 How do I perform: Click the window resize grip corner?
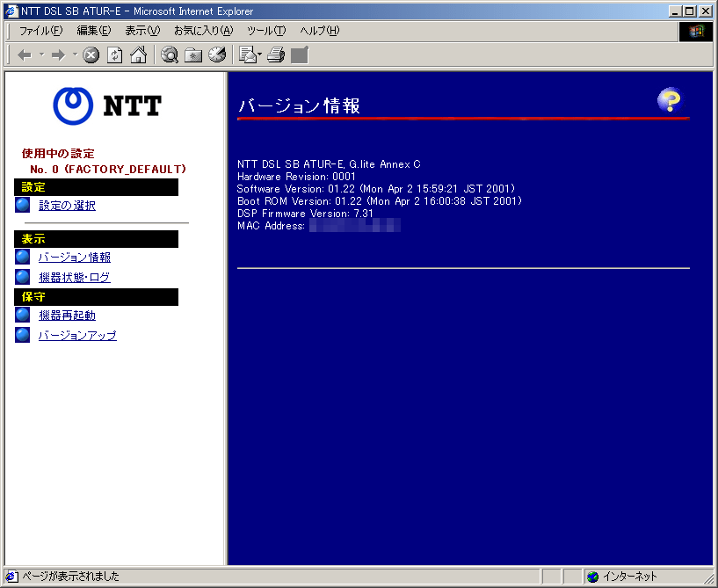708,578
